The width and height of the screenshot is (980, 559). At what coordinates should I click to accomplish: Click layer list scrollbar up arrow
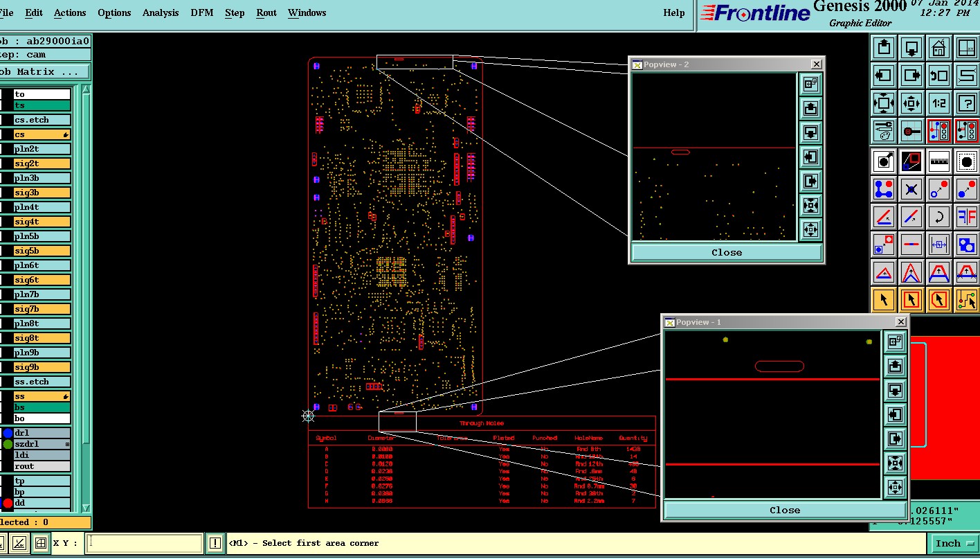point(87,91)
